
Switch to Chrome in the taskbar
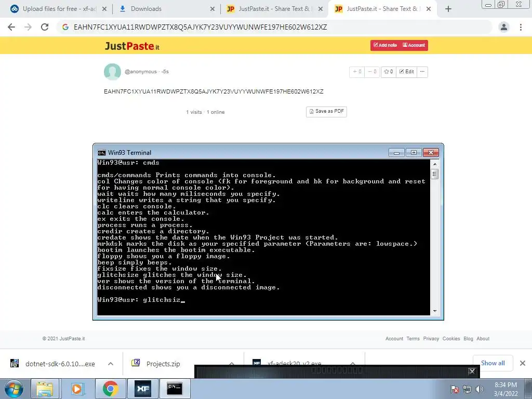pos(111,389)
